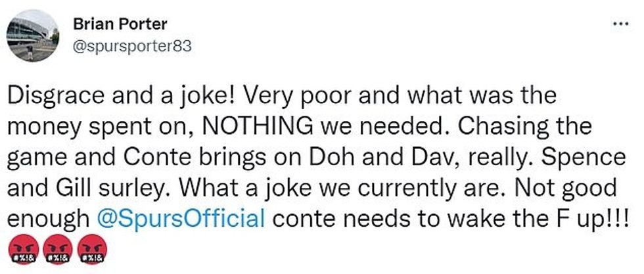Image resolution: width=644 pixels, height=274 pixels.
Task: Click the last angry face emoji
Action: point(90,250)
